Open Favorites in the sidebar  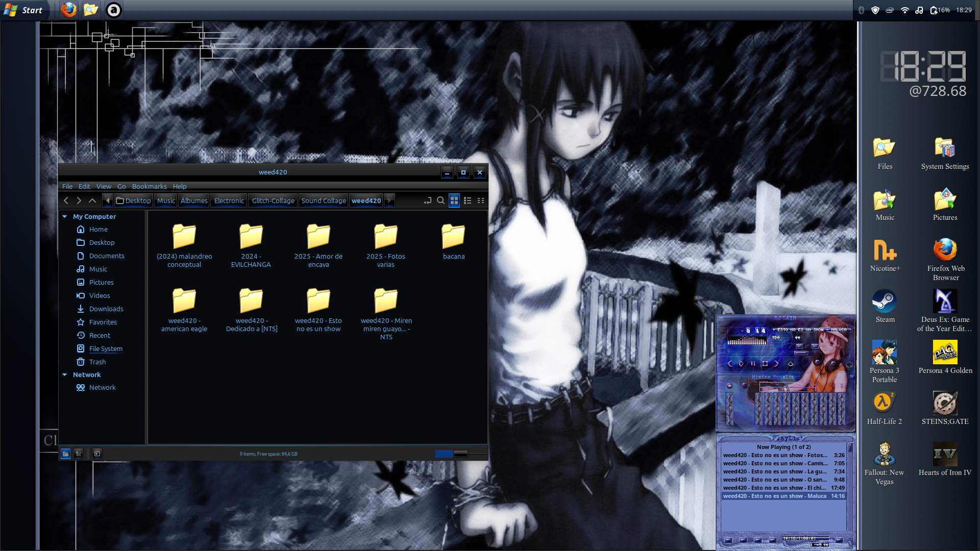click(103, 322)
